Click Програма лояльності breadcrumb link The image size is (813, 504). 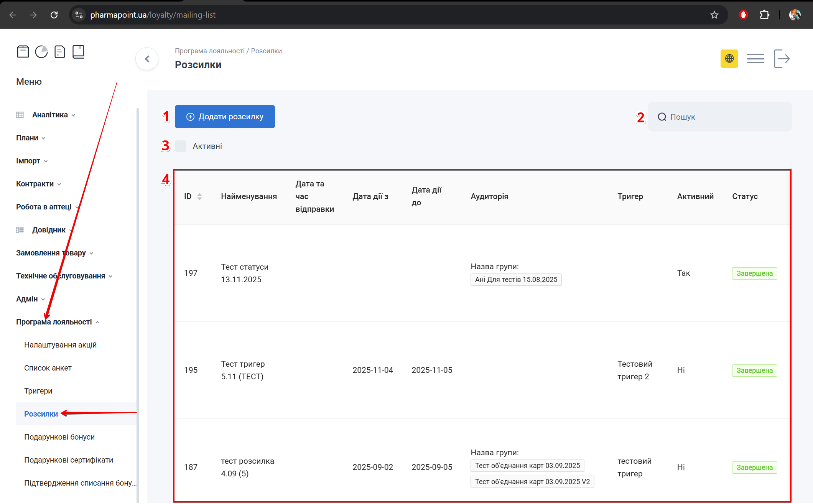(x=210, y=51)
